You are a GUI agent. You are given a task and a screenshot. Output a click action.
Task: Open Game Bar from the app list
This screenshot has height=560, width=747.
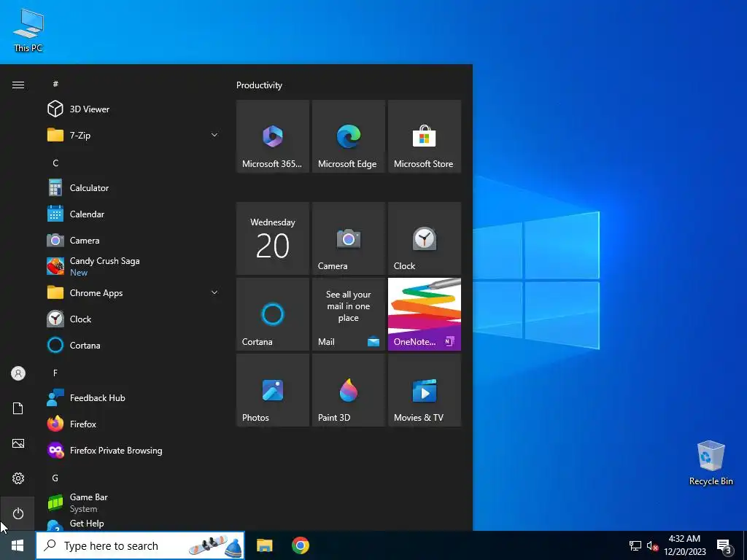pyautogui.click(x=133, y=502)
